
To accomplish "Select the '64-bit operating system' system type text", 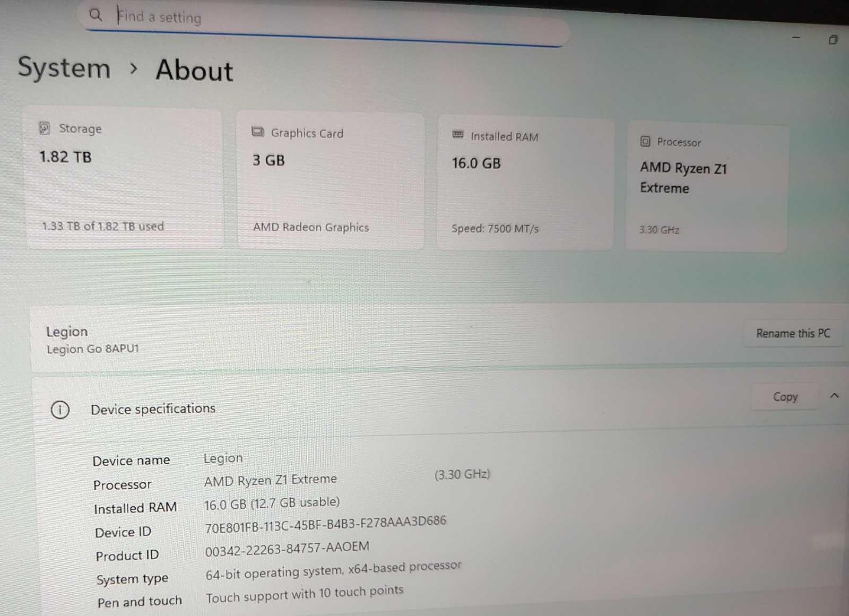I will 334,570.
